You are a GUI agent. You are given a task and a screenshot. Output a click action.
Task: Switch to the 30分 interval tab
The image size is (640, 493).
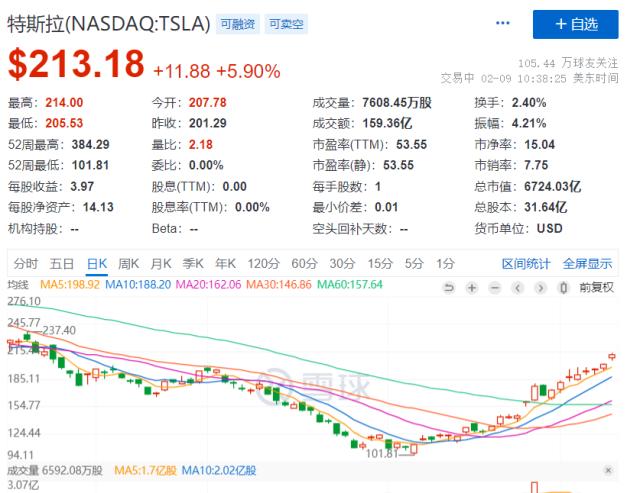point(342,264)
